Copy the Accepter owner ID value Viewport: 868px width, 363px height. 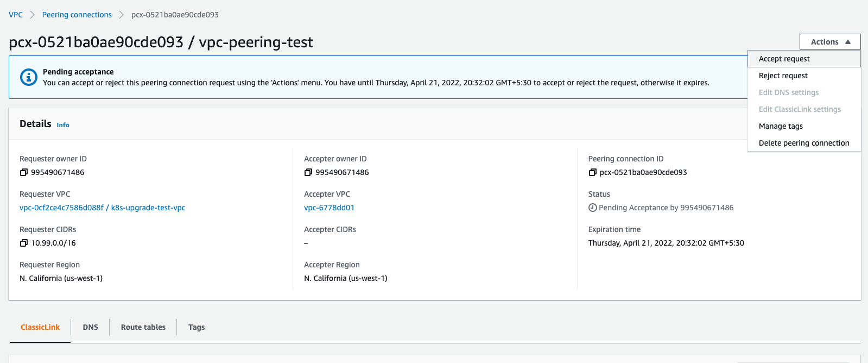[308, 172]
